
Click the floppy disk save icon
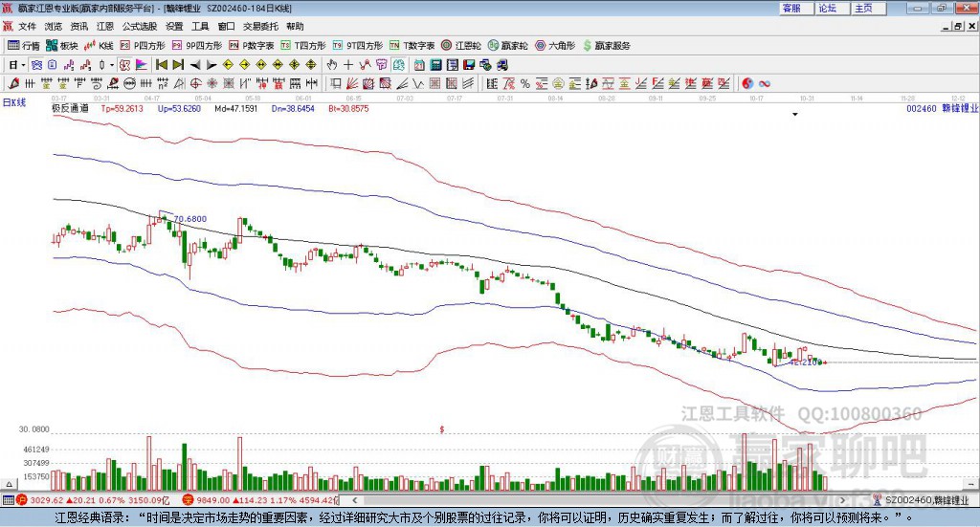[x=469, y=64]
